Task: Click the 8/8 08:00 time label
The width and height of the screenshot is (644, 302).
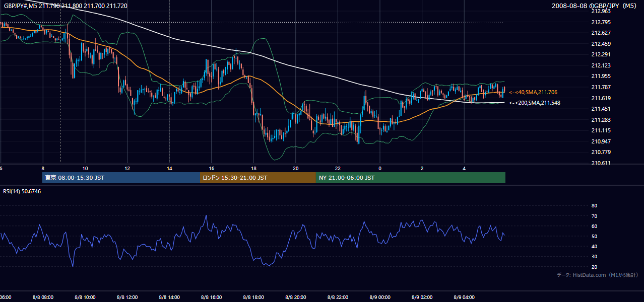Action: [x=42, y=297]
